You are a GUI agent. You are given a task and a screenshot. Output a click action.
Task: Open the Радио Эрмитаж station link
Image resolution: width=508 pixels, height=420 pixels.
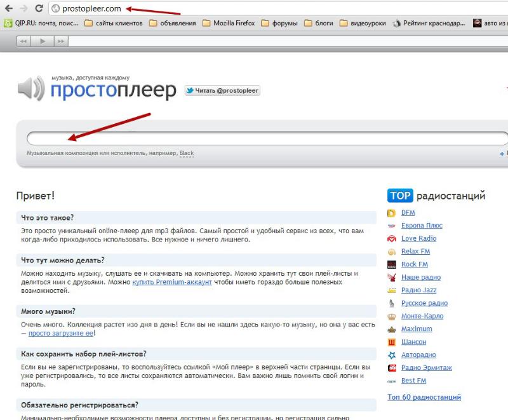tap(426, 367)
